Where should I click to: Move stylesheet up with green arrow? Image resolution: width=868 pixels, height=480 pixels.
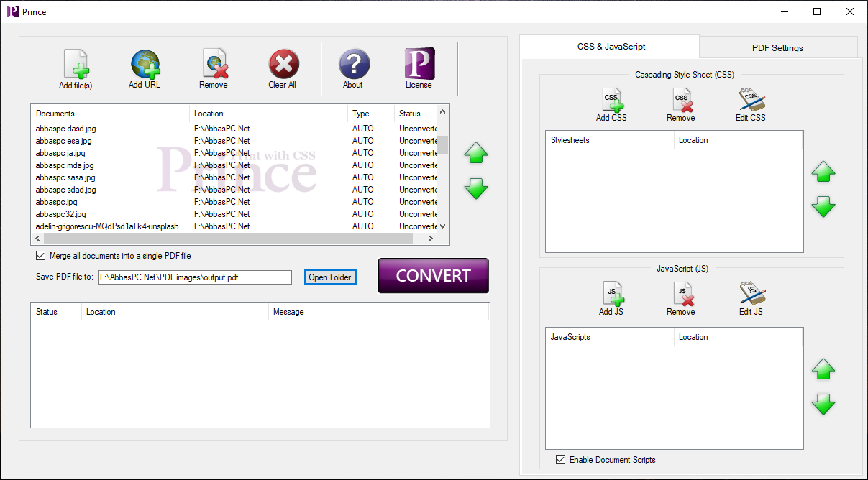823,171
